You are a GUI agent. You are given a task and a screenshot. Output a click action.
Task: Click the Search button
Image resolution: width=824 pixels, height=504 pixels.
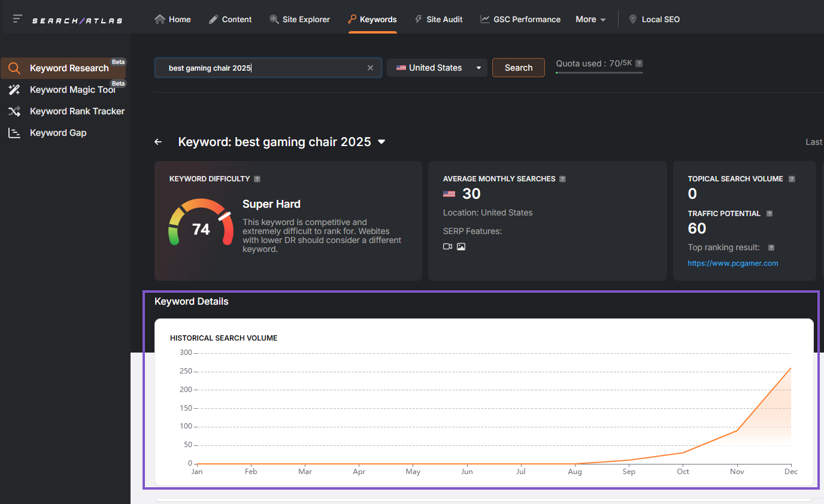(x=517, y=68)
